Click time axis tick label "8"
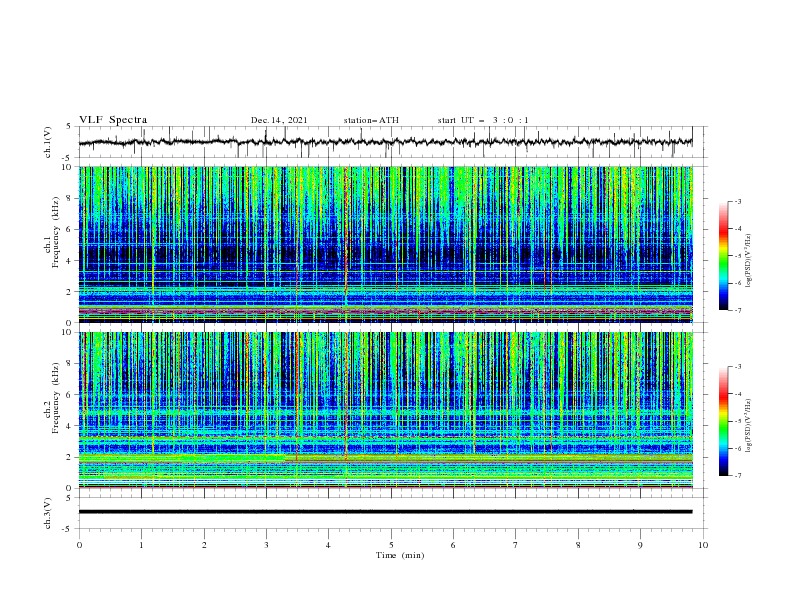Screen dimensions: 792x612 pos(578,545)
